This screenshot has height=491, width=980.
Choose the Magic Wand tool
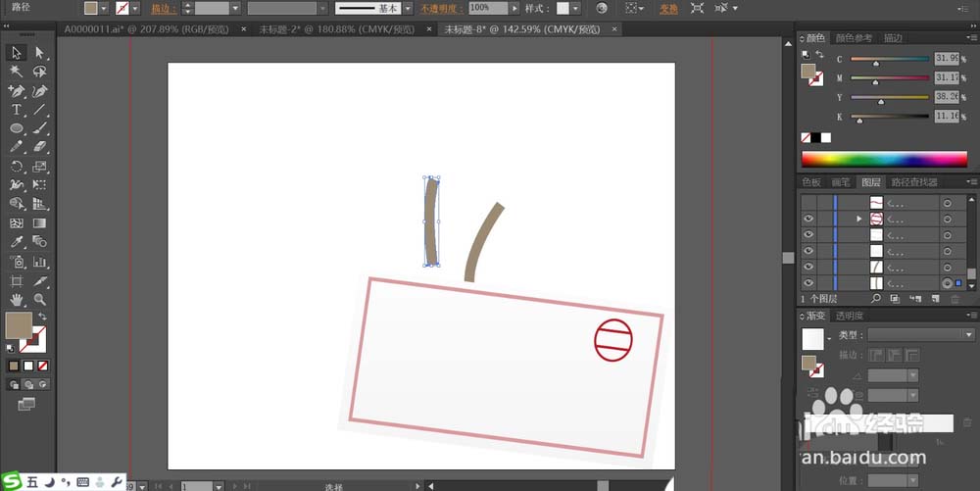[17, 72]
